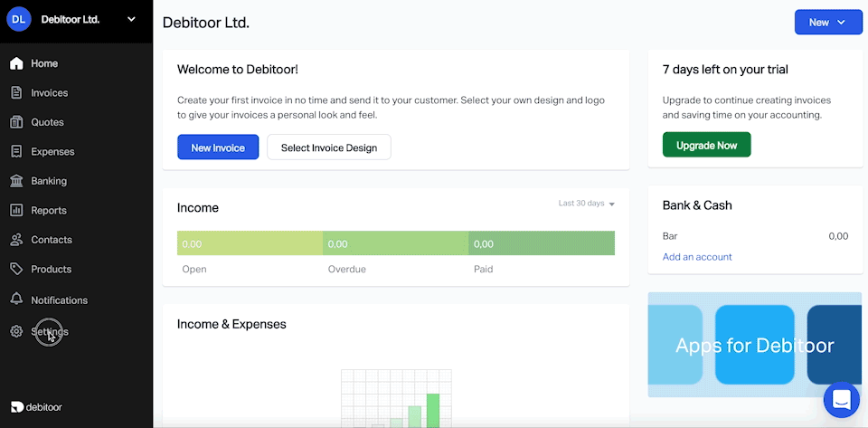
Task: Click the Bar account row
Action: (755, 236)
